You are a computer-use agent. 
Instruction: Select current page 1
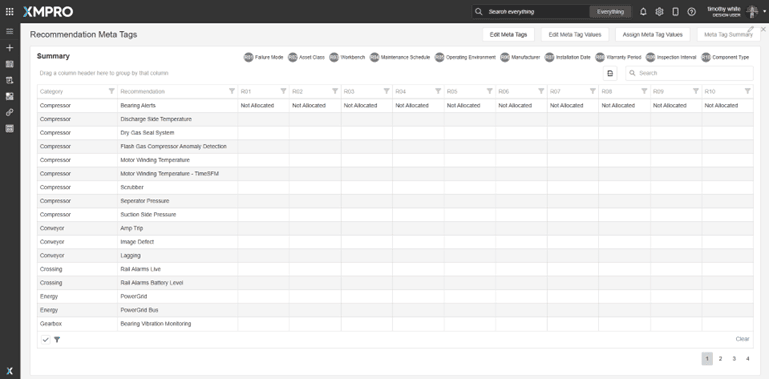[707, 359]
